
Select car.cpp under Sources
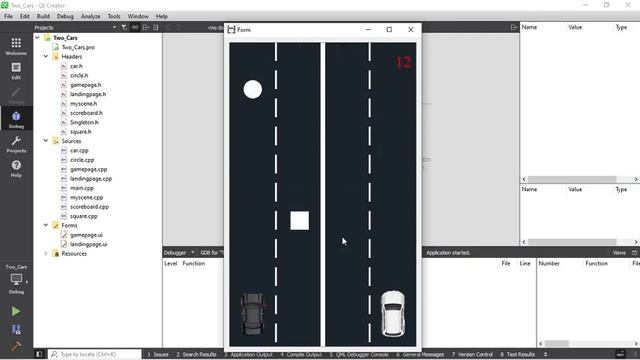pyautogui.click(x=79, y=150)
